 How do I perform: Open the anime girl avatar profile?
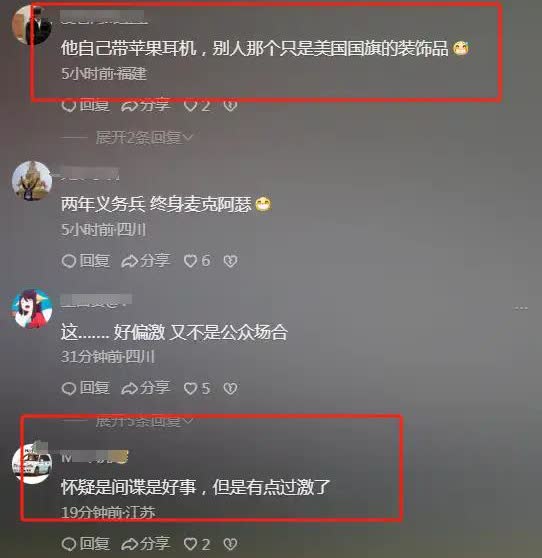[x=32, y=309]
